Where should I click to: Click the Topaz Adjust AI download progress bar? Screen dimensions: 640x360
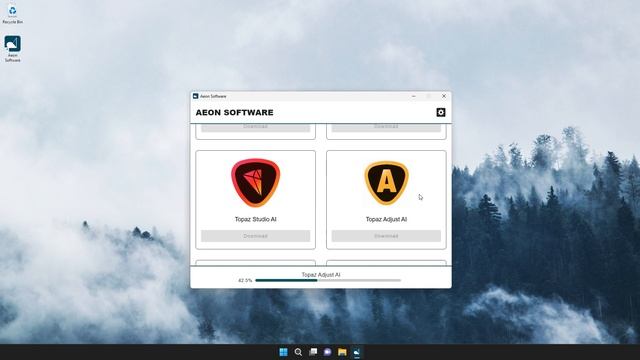click(x=328, y=280)
